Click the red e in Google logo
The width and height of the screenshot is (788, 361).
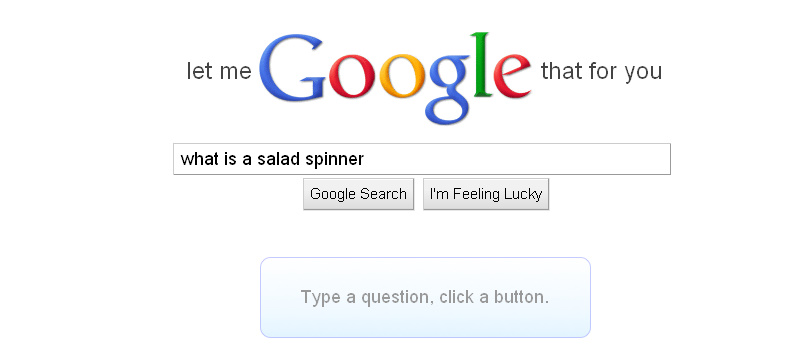tap(513, 76)
